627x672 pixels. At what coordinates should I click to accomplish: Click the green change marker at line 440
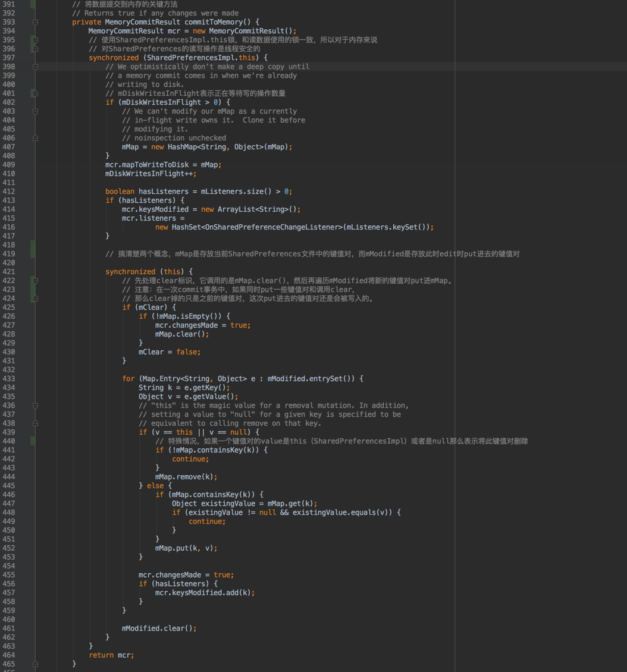click(x=33, y=441)
